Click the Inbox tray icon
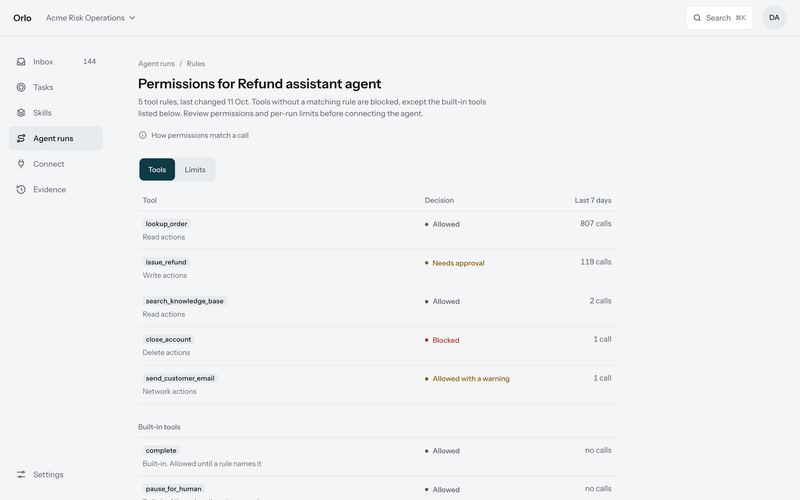Screen dimensions: 800x500 [21, 62]
